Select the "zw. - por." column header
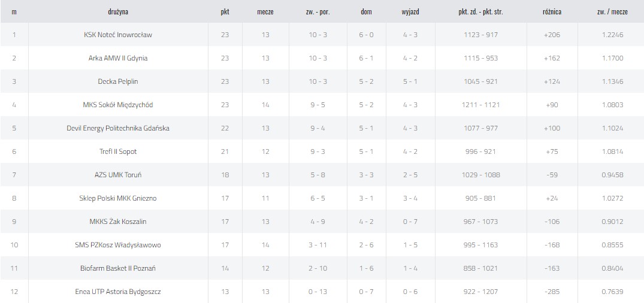 (318, 11)
